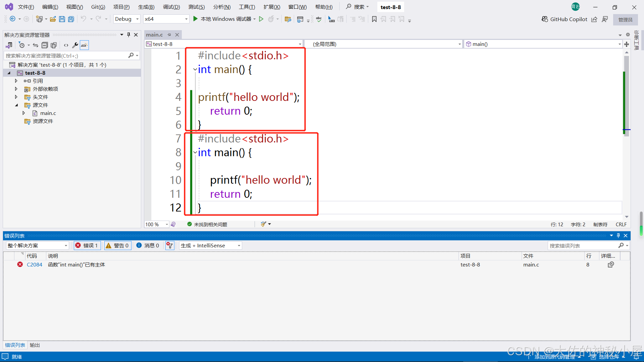
Task: Open GitHub Copilot
Action: click(x=565, y=19)
